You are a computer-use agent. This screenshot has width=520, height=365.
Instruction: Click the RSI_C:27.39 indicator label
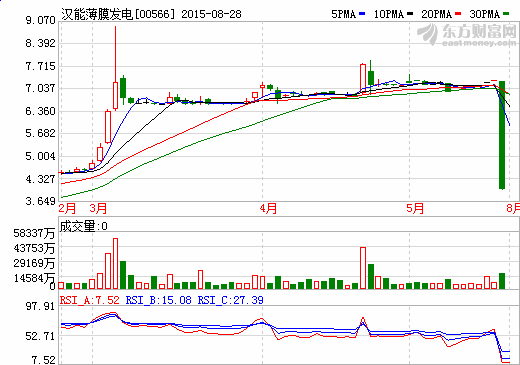coord(230,300)
